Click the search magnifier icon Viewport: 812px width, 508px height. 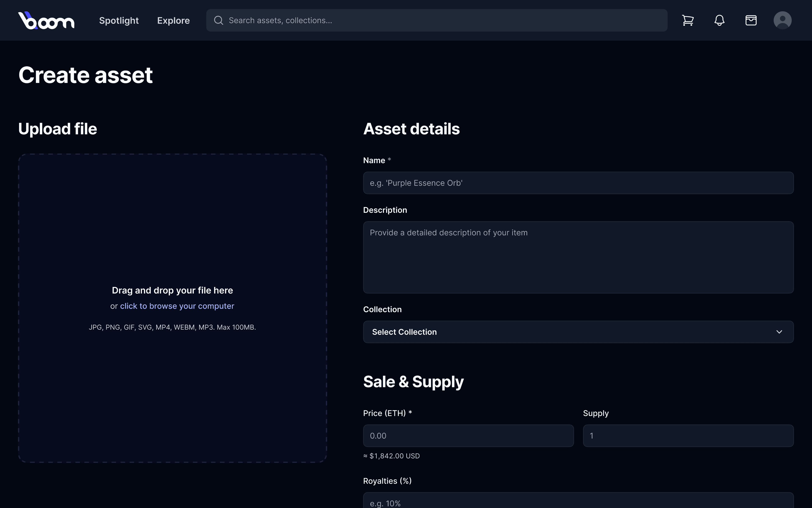pos(218,20)
